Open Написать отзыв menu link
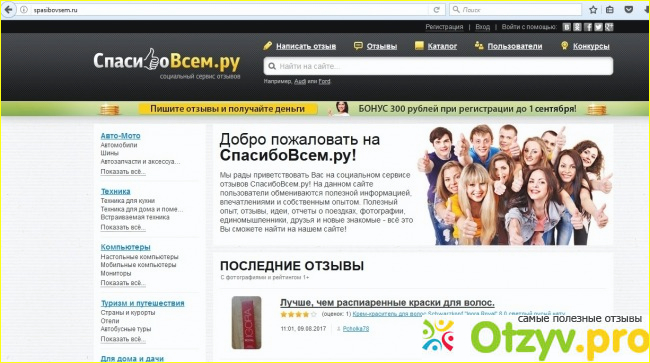The width and height of the screenshot is (650, 363). (x=306, y=46)
